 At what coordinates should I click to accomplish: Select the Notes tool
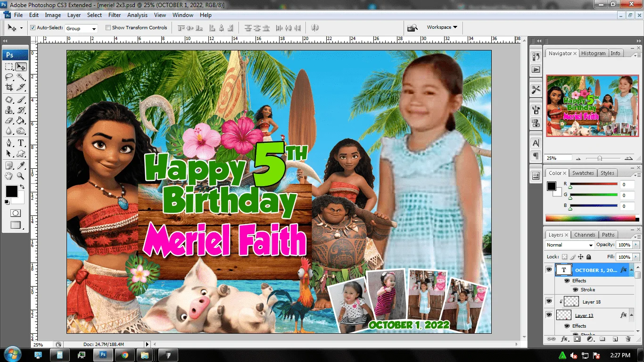(9, 165)
